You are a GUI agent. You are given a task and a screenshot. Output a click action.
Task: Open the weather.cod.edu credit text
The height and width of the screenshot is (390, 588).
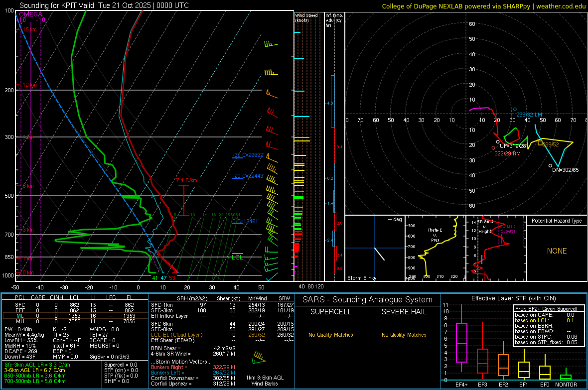561,6
